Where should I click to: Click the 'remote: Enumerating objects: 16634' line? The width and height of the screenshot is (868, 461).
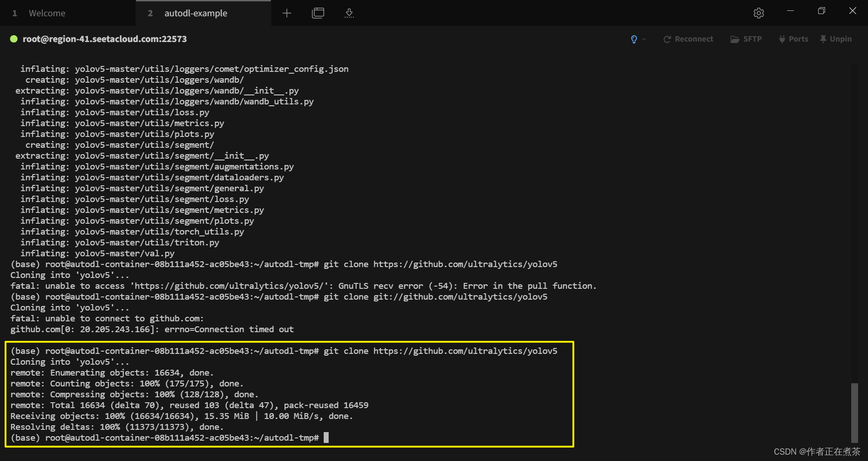coord(112,373)
